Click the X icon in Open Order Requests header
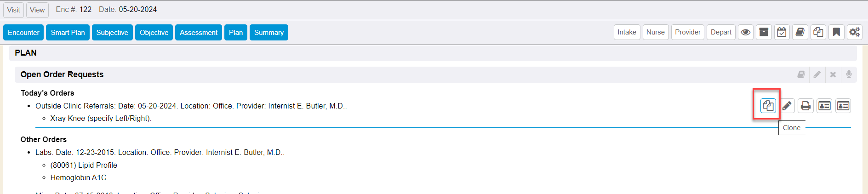The height and width of the screenshot is (194, 868). 833,74
